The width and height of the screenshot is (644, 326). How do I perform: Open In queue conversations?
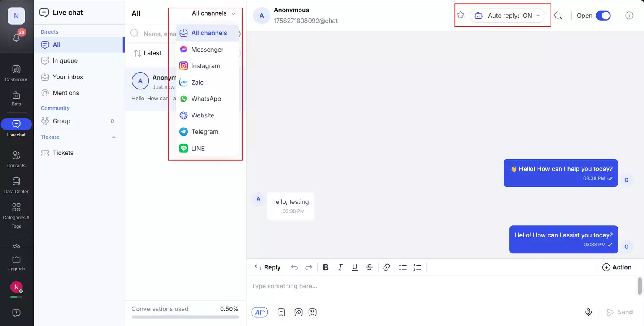pos(65,61)
